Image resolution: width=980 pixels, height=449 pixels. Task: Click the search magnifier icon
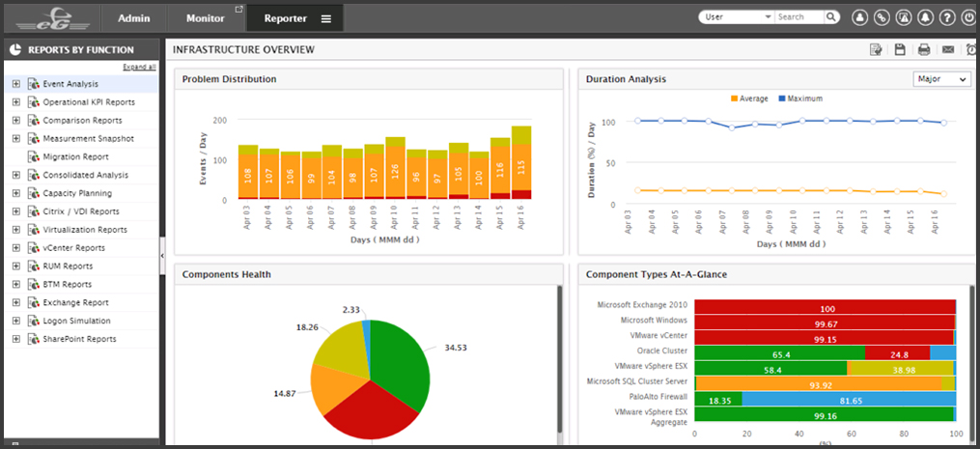831,17
